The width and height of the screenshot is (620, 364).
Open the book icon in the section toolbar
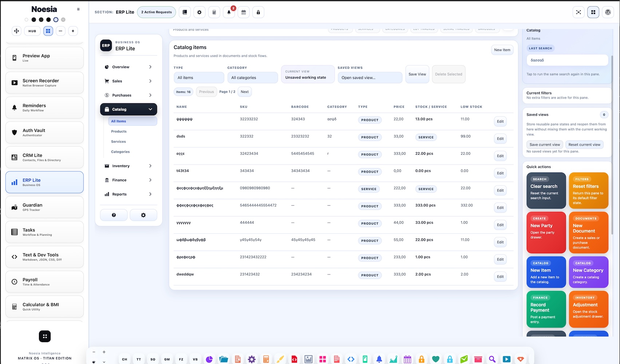pos(185,12)
